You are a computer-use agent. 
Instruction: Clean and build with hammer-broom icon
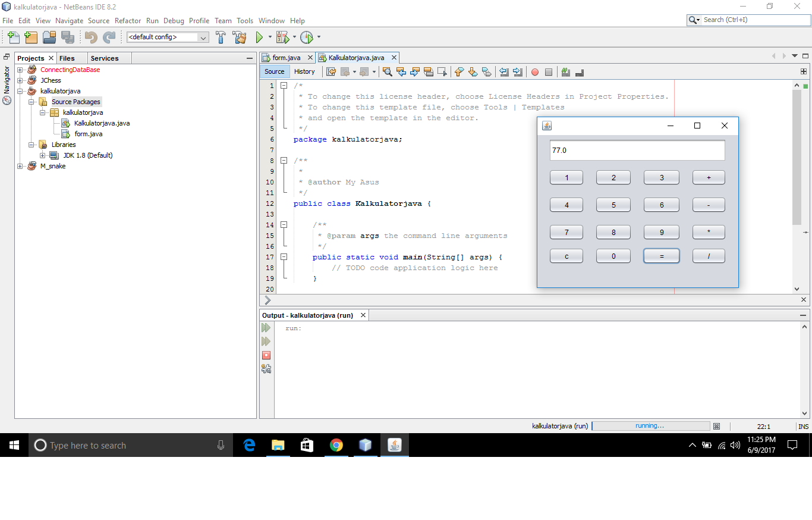click(x=240, y=37)
